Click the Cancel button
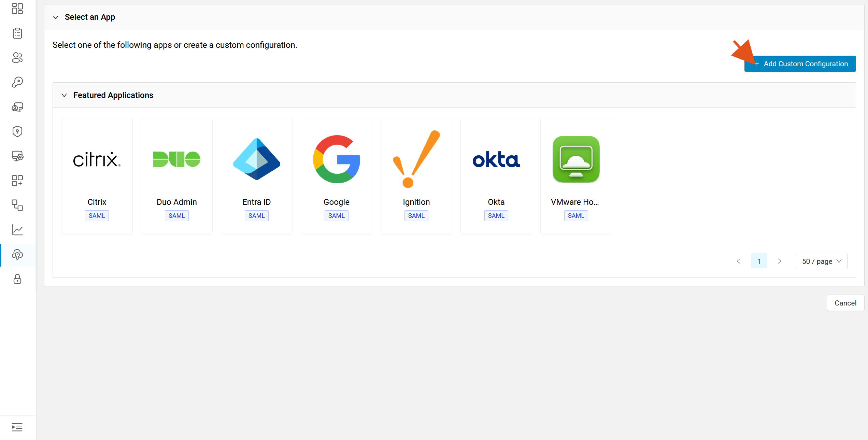The width and height of the screenshot is (868, 440). [845, 303]
